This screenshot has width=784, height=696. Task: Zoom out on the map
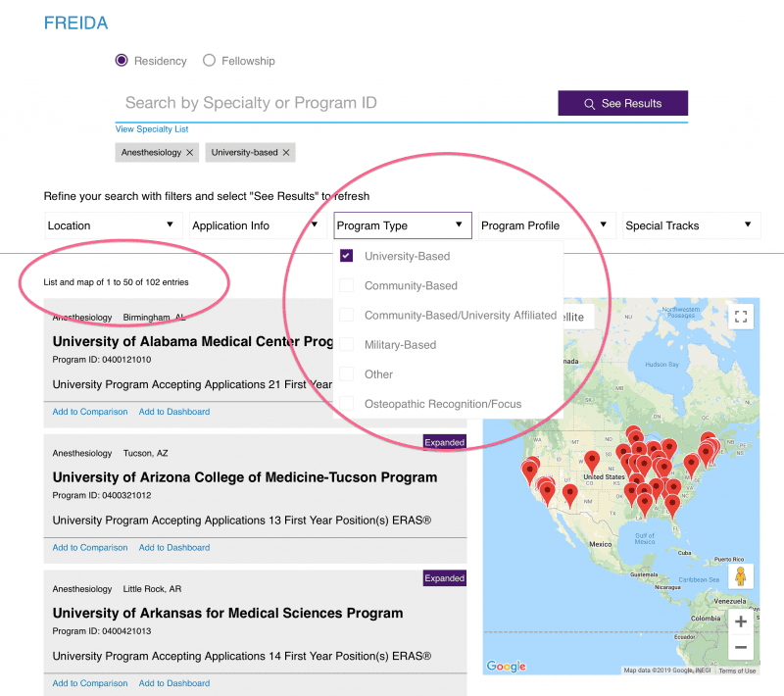(x=741, y=647)
